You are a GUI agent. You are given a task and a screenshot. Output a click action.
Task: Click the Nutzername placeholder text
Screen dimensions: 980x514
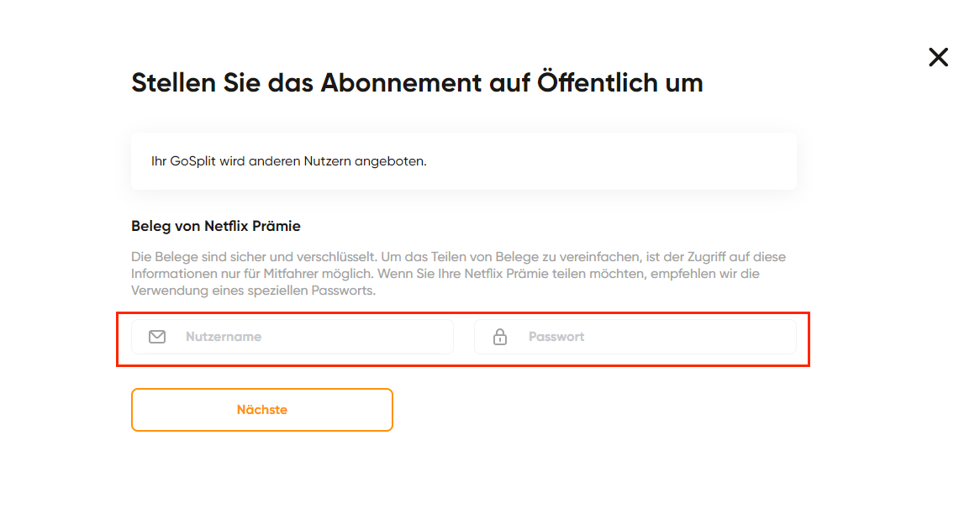click(223, 337)
